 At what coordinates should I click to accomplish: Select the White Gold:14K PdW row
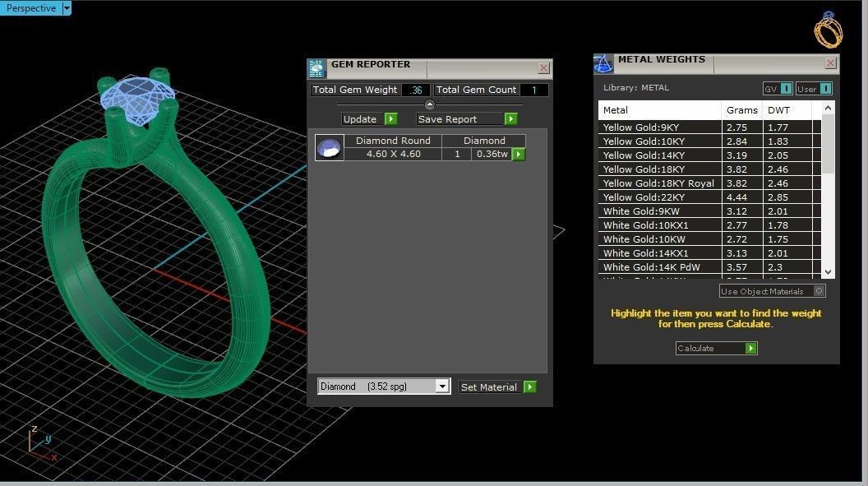(709, 266)
